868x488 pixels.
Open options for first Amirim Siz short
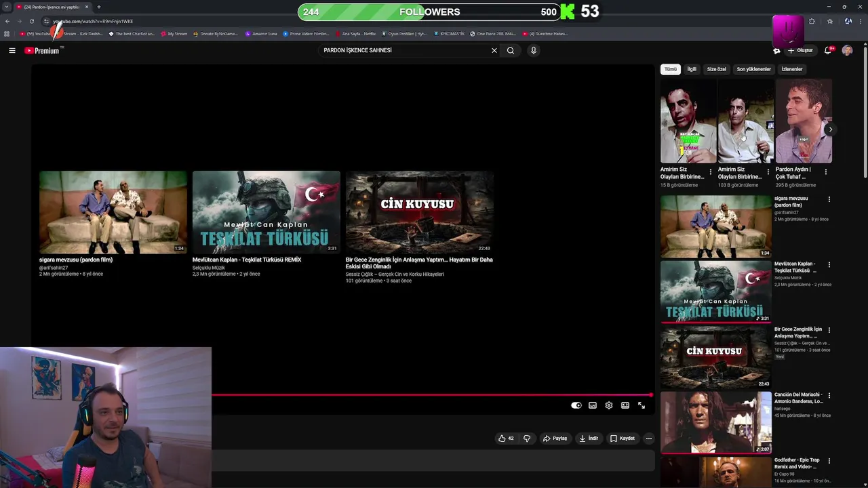711,172
